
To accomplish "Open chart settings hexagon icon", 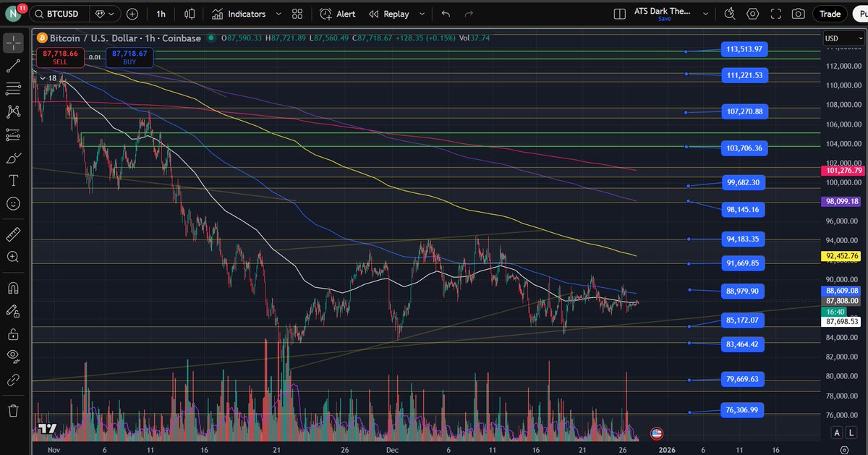I will 753,14.
